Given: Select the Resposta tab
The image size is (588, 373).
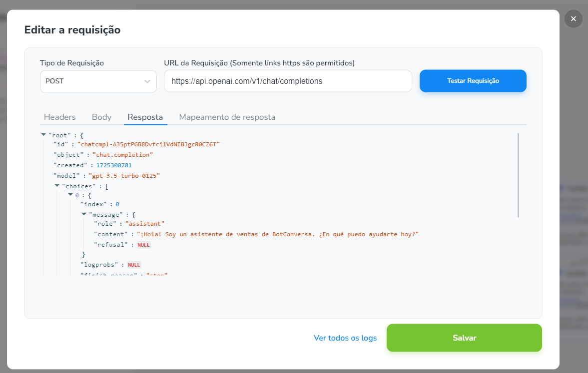Looking at the screenshot, I should coord(145,117).
